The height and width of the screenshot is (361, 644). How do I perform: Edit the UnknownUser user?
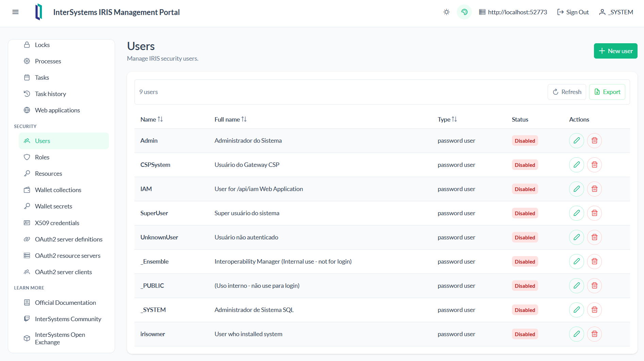coord(577,237)
